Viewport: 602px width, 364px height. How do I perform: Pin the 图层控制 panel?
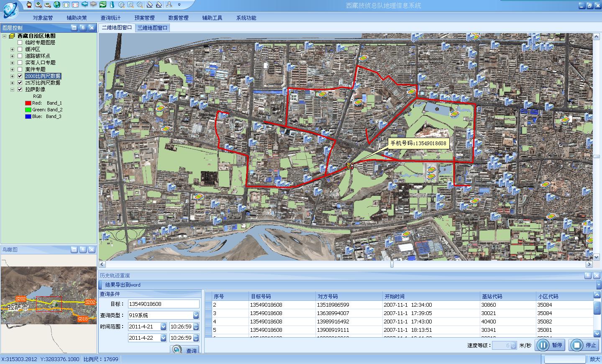pyautogui.click(x=83, y=28)
